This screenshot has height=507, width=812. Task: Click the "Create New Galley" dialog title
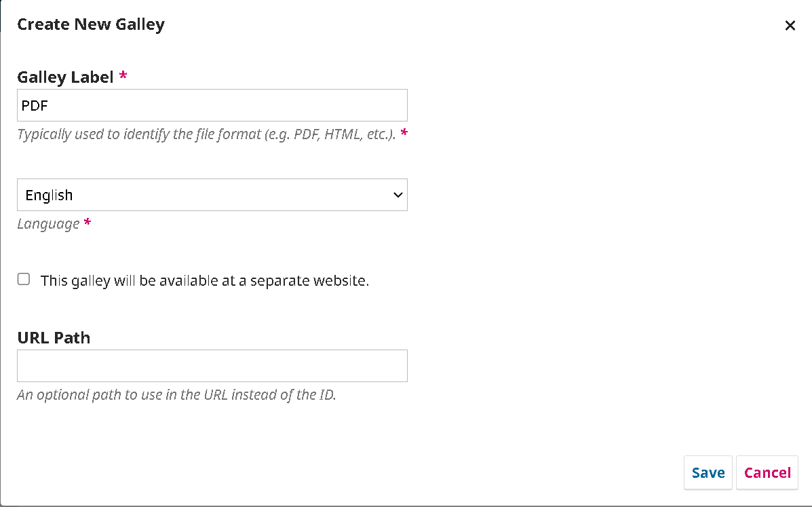pos(91,25)
